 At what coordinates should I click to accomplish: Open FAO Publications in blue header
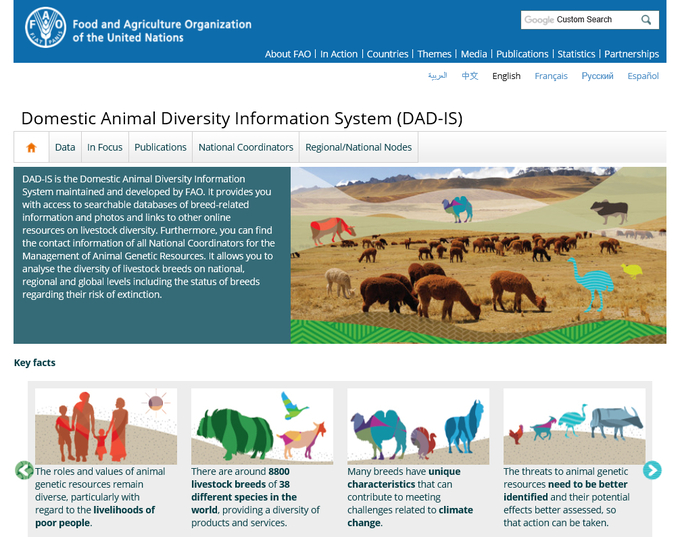(522, 54)
